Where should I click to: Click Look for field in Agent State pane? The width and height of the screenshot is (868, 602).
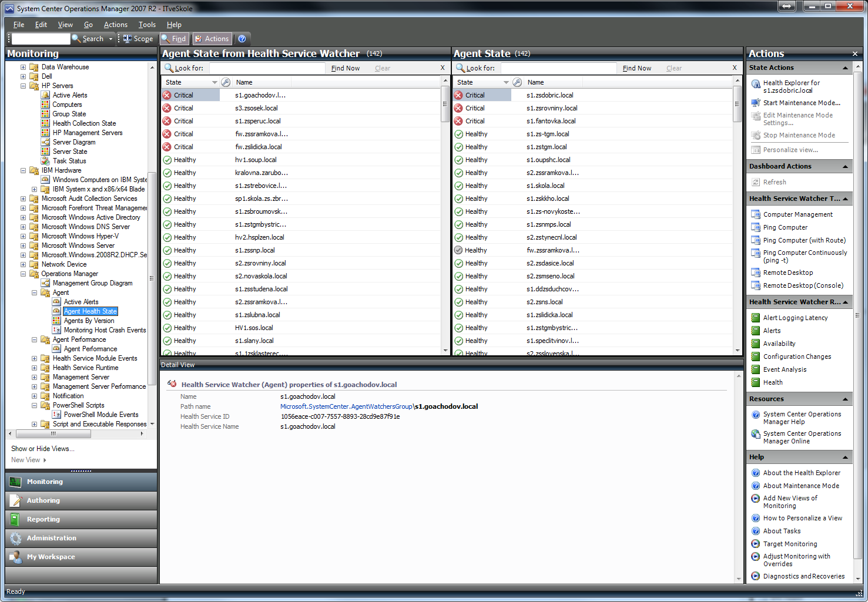tap(558, 68)
